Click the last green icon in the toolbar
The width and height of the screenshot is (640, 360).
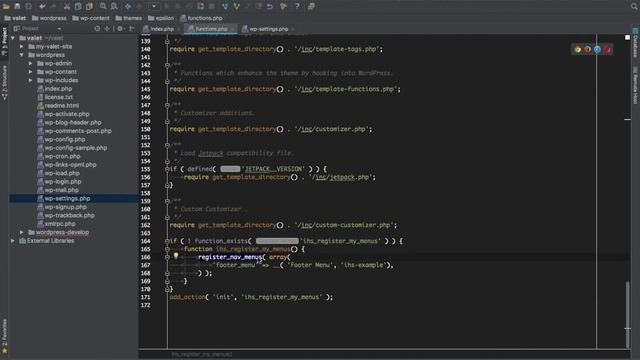tap(311, 7)
